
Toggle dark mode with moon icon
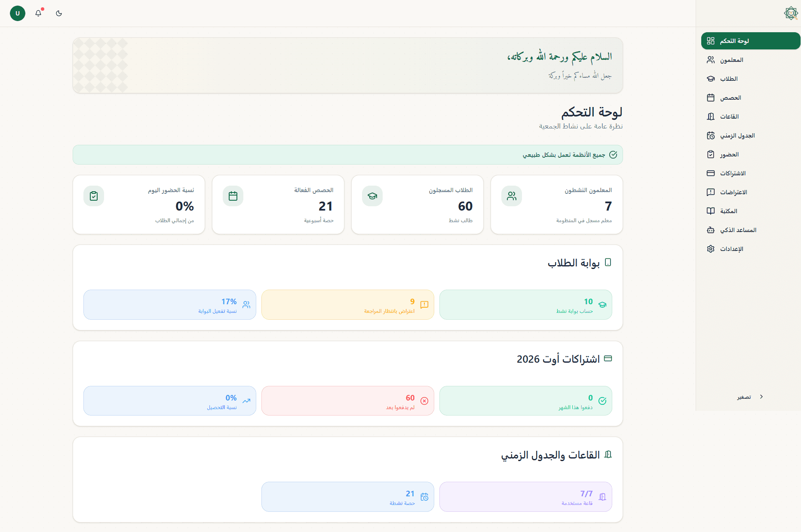pyautogui.click(x=59, y=13)
